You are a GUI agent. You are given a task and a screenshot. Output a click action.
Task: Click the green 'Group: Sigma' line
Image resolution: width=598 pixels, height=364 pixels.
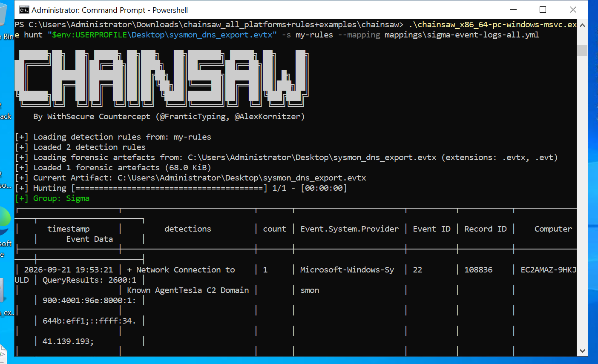pos(52,198)
